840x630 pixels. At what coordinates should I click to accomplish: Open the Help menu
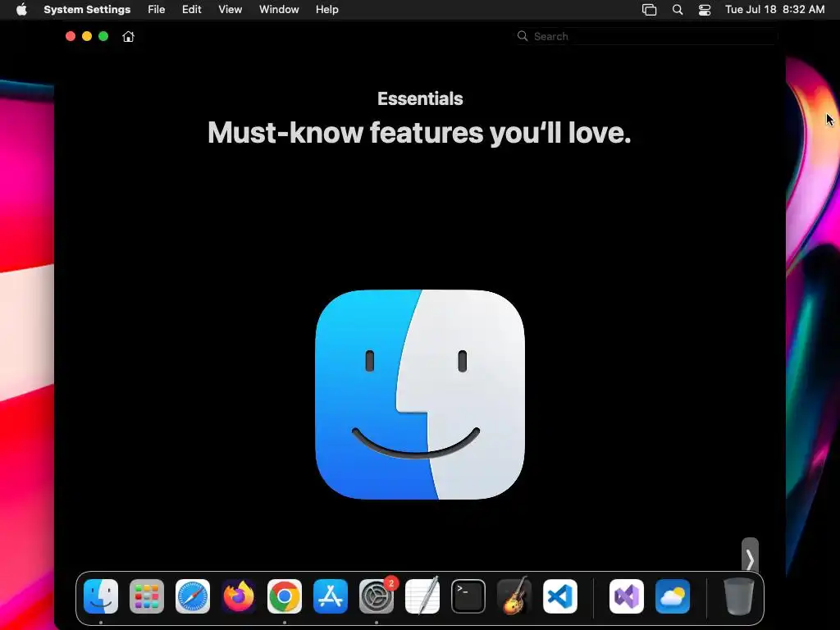coord(326,10)
